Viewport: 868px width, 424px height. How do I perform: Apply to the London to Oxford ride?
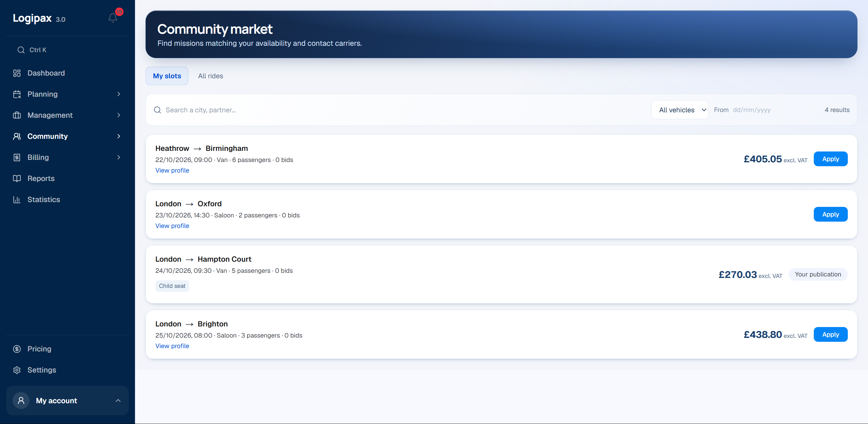pyautogui.click(x=830, y=214)
